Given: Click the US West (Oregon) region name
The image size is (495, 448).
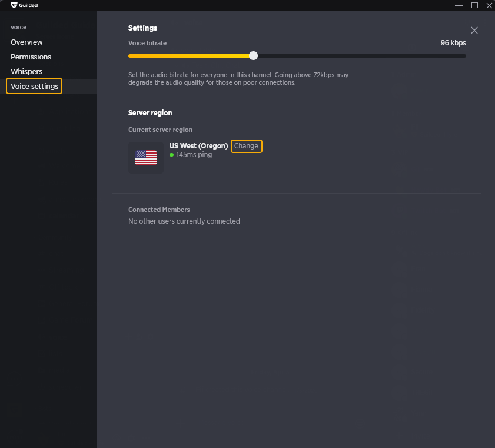Looking at the screenshot, I should point(198,146).
